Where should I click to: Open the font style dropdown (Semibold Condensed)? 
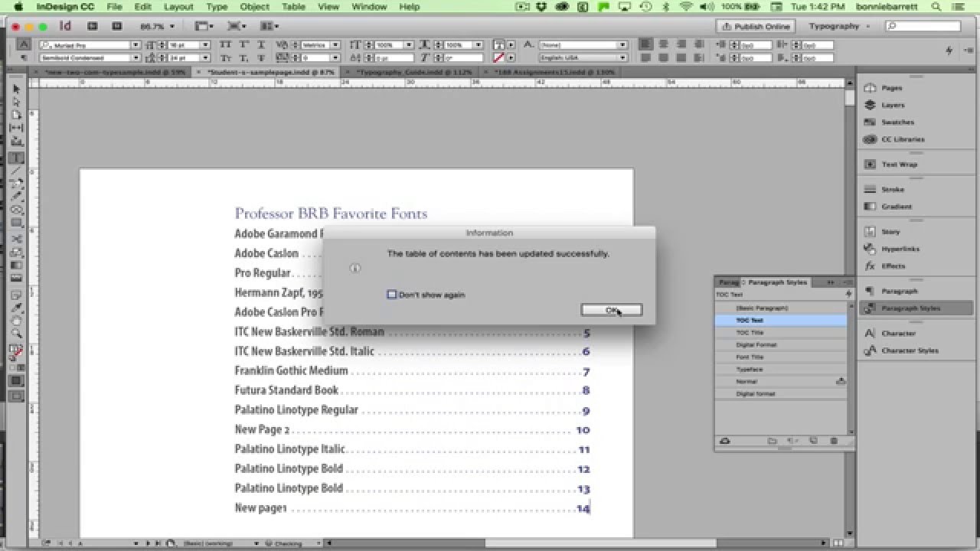(136, 57)
